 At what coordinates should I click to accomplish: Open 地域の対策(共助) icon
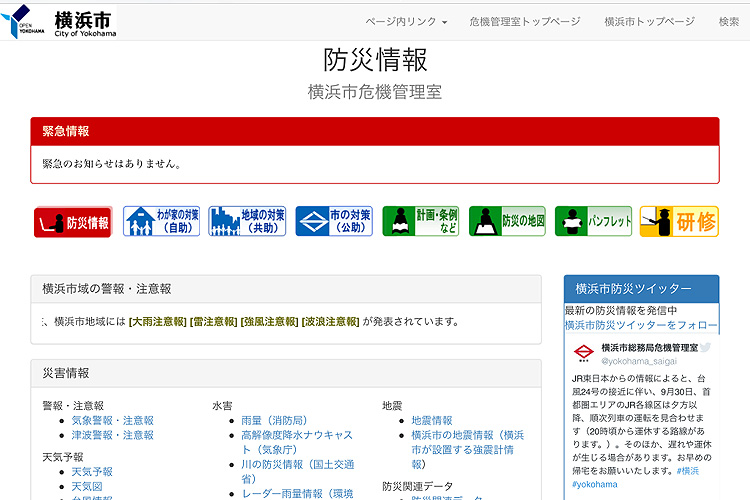coord(247,222)
